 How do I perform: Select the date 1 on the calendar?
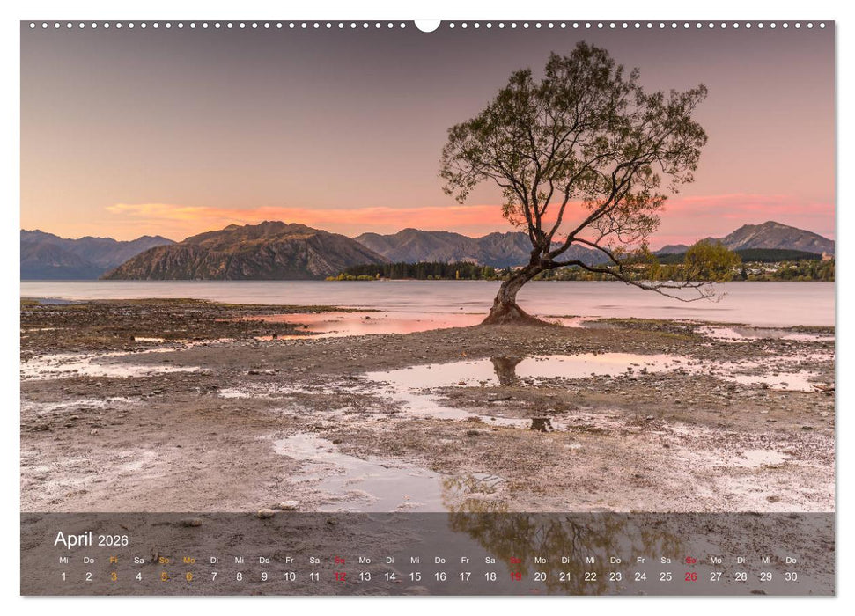pos(63,576)
